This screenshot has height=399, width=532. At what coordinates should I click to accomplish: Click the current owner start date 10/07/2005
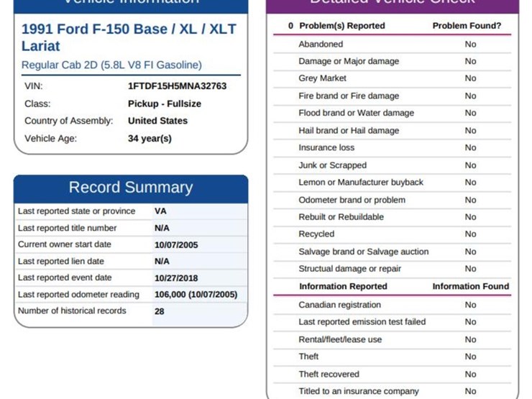pyautogui.click(x=176, y=244)
